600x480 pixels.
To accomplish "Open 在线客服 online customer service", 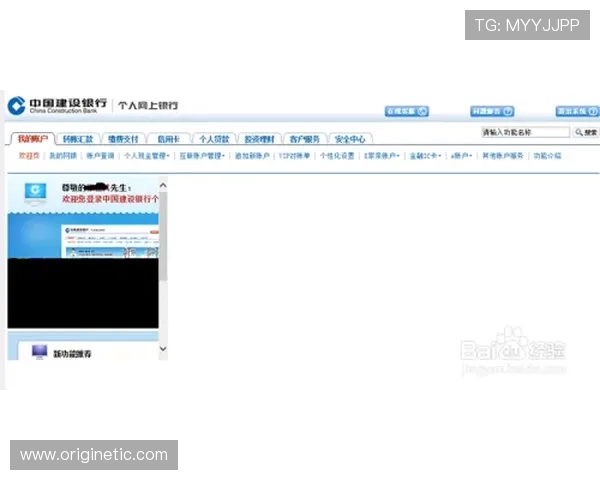I will pos(406,111).
